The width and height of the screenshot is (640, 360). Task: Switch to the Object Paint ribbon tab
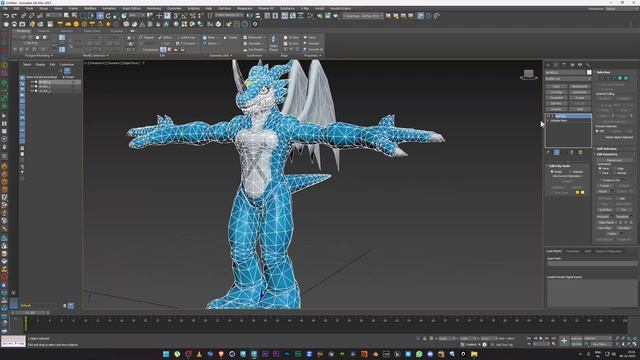coord(92,31)
